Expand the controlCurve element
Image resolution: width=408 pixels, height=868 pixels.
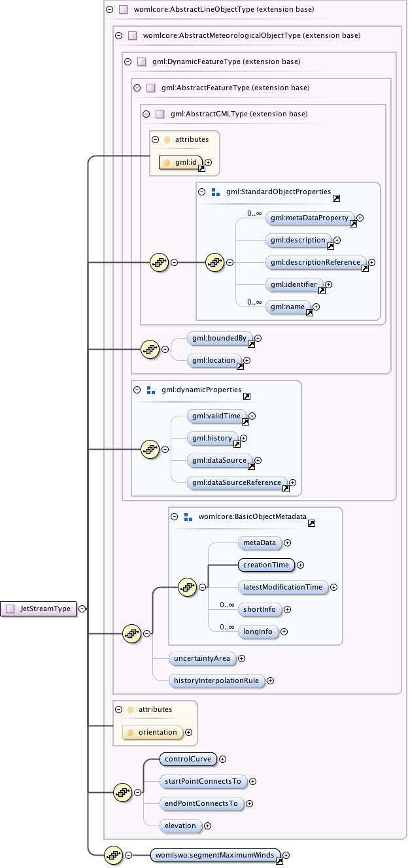(x=222, y=759)
